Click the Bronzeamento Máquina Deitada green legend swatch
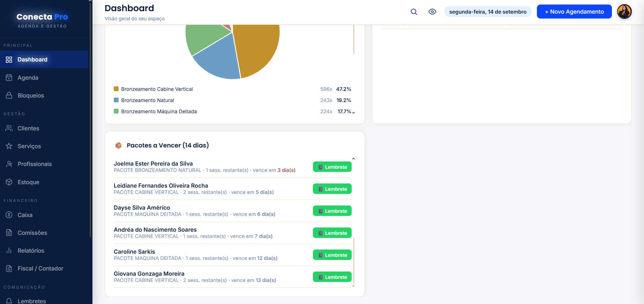644x304 pixels. 116,111
